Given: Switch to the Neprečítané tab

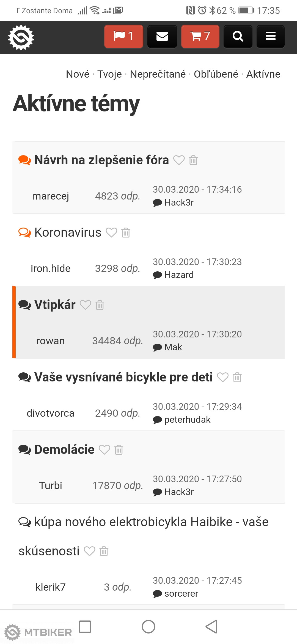Looking at the screenshot, I should tap(158, 74).
